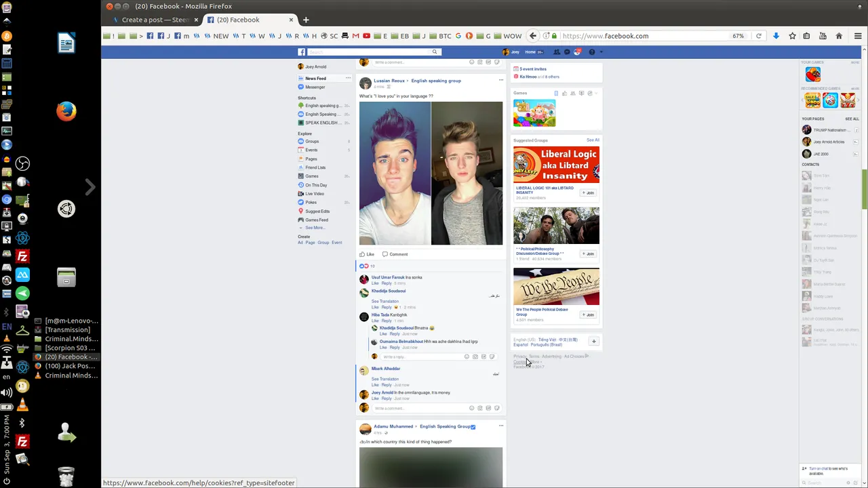Open 5 event invites link
Image resolution: width=868 pixels, height=488 pixels.
(533, 68)
